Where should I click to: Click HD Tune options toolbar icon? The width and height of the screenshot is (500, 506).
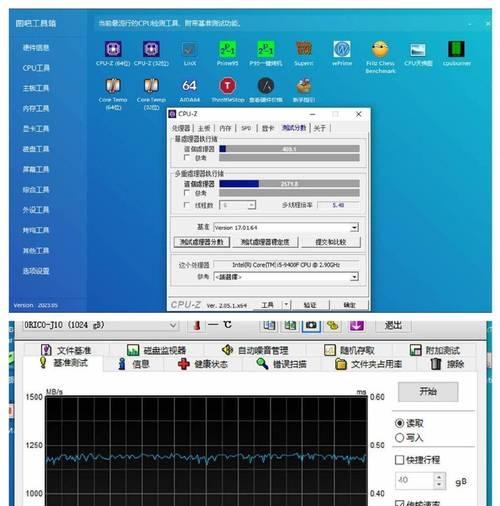coord(332,325)
